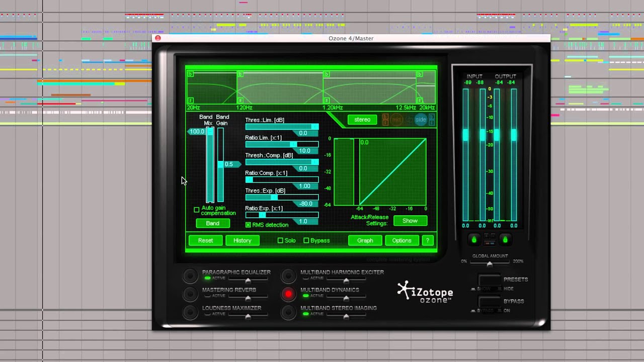The width and height of the screenshot is (644, 362).
Task: Solo band 4 via 's' icon at 12.5kHz
Action: click(x=420, y=101)
